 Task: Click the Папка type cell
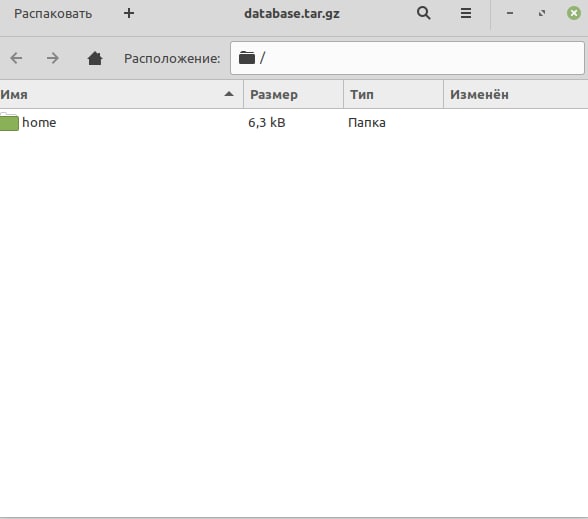(x=367, y=123)
